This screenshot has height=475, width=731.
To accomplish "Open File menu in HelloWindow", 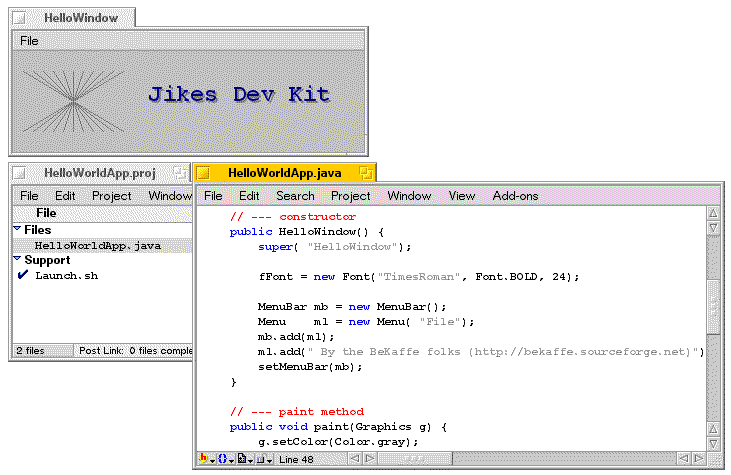I will tap(29, 41).
